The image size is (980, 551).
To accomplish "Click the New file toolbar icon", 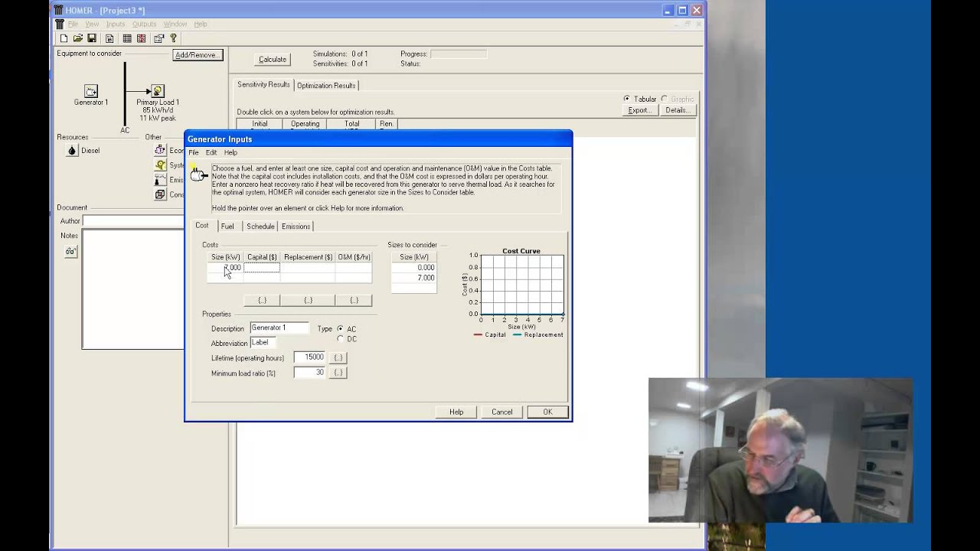I will coord(64,38).
